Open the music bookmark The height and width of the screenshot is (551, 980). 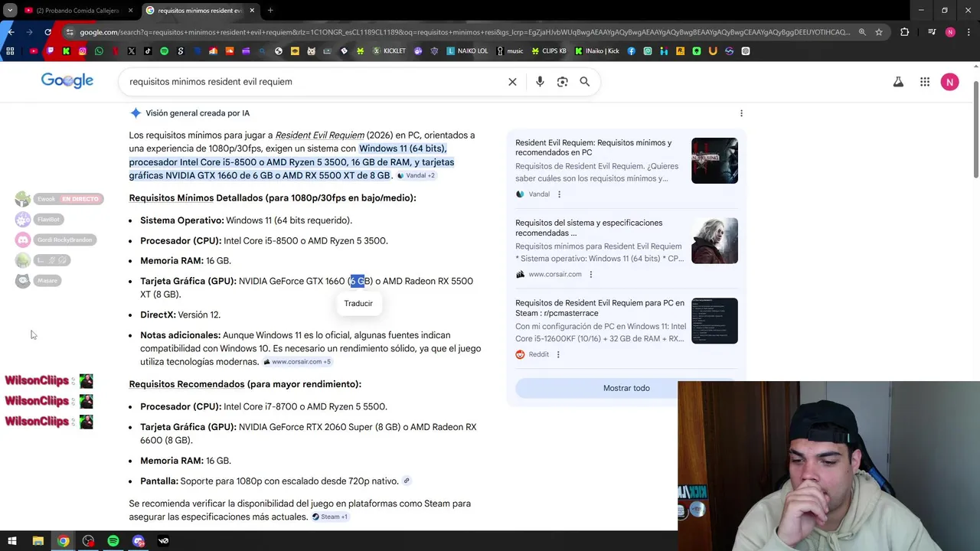[510, 51]
